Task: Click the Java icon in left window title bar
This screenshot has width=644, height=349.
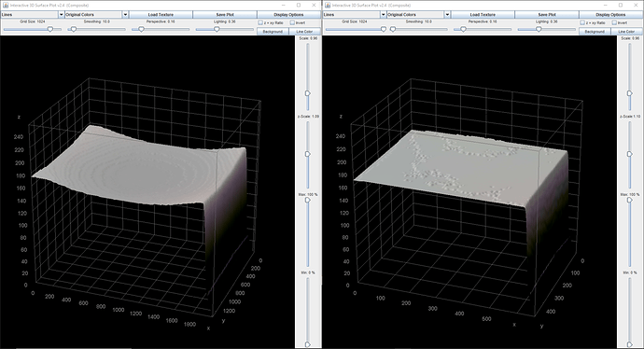Action: click(6, 6)
